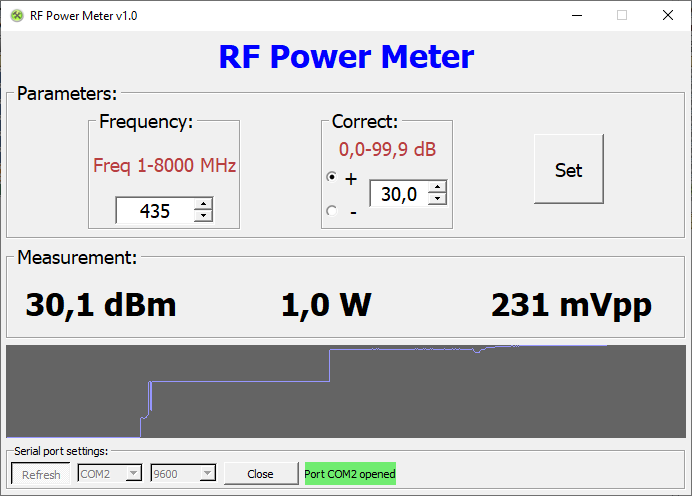This screenshot has height=496, width=692.
Task: Decrease correction dB with down arrow
Action: click(x=437, y=198)
